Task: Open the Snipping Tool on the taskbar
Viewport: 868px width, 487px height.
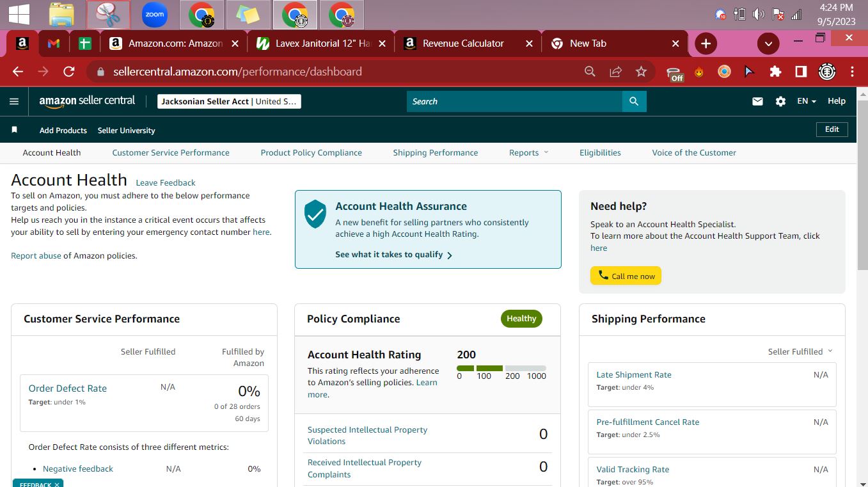Action: 108,15
